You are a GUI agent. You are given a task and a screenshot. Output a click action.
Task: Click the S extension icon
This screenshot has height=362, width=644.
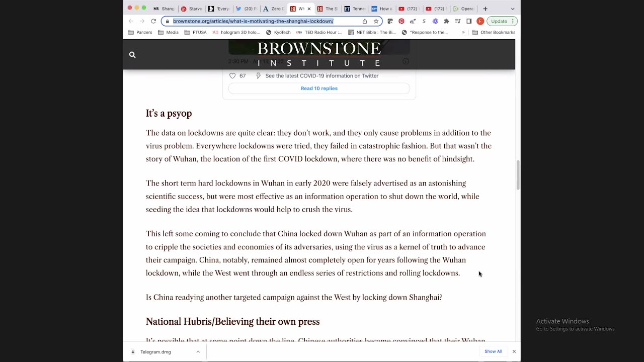tap(424, 21)
